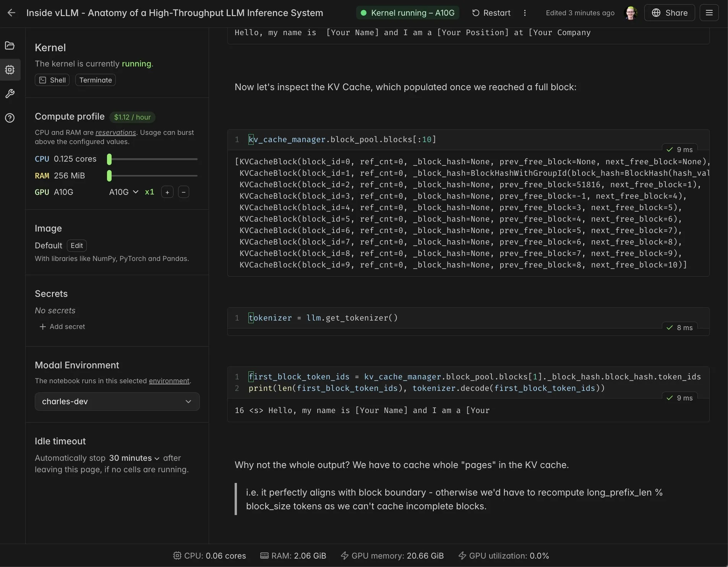Screen dimensions: 728x567
Task: Click the kv_cache_manager.block_pool.blocks[:10] code cell
Action: click(468, 139)
